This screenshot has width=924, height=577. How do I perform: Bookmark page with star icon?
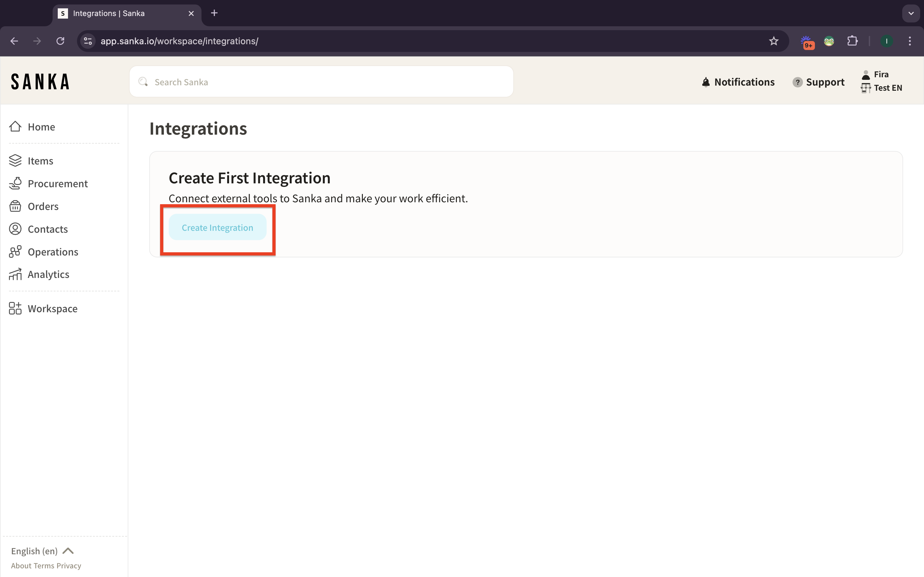point(774,41)
